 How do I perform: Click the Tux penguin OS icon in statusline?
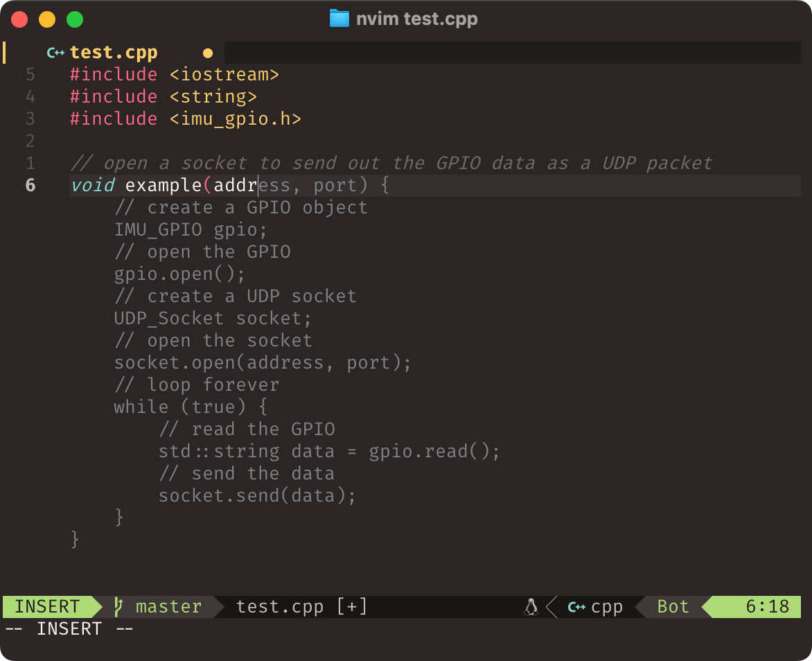coord(531,606)
